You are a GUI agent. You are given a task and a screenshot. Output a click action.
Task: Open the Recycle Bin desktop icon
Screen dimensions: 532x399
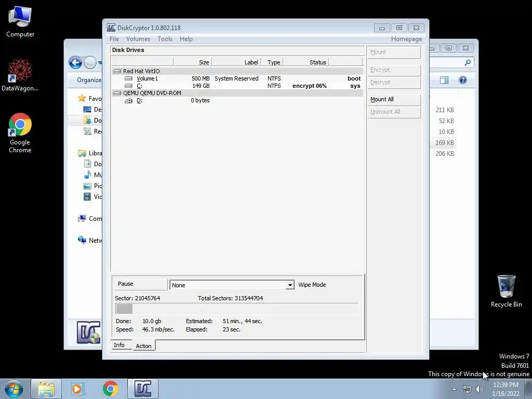[506, 291]
